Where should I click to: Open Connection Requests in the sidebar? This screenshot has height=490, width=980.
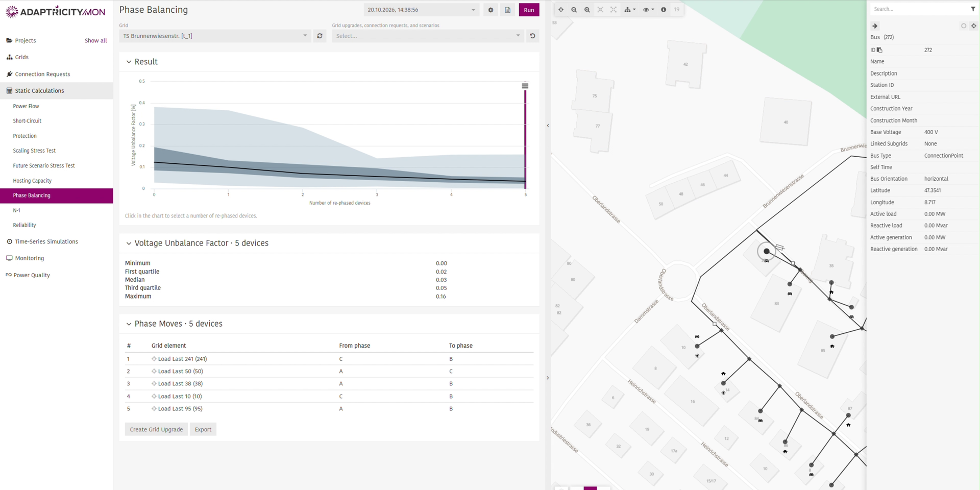(x=42, y=74)
